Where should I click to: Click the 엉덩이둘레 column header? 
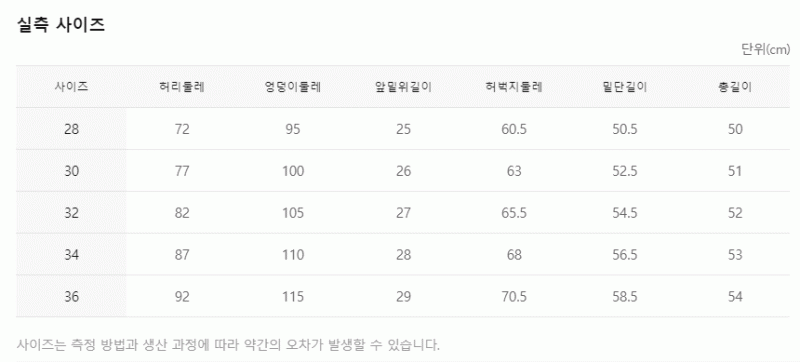tap(293, 87)
